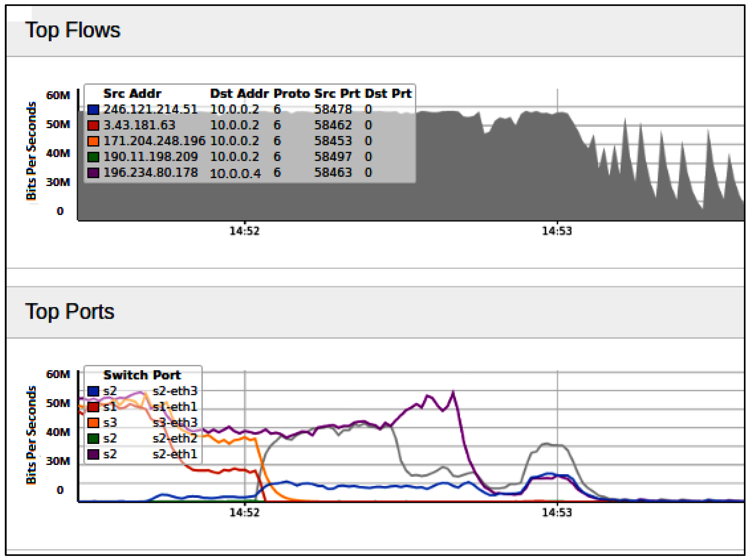The height and width of the screenshot is (560, 751).
Task: Click the Src Addr column header
Action: 132,93
